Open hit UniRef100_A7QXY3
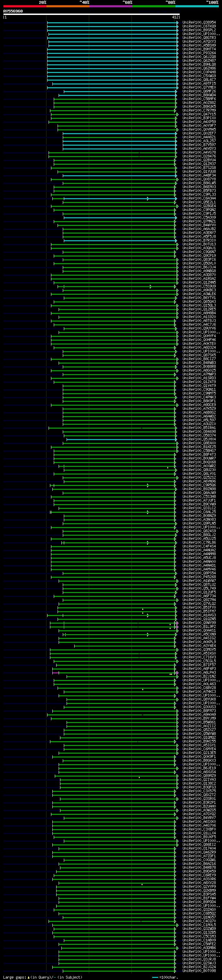This screenshot has height=980, width=222. (199, 41)
